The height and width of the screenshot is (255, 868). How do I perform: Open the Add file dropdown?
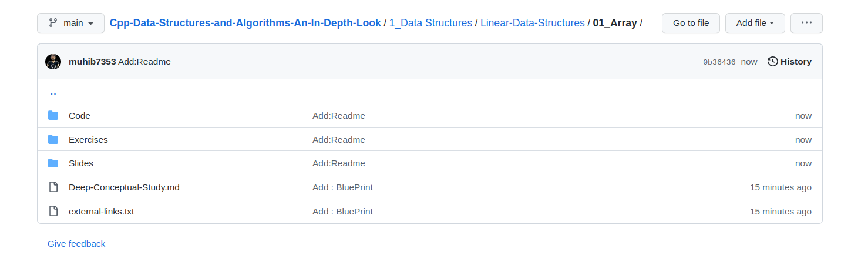pyautogui.click(x=755, y=23)
